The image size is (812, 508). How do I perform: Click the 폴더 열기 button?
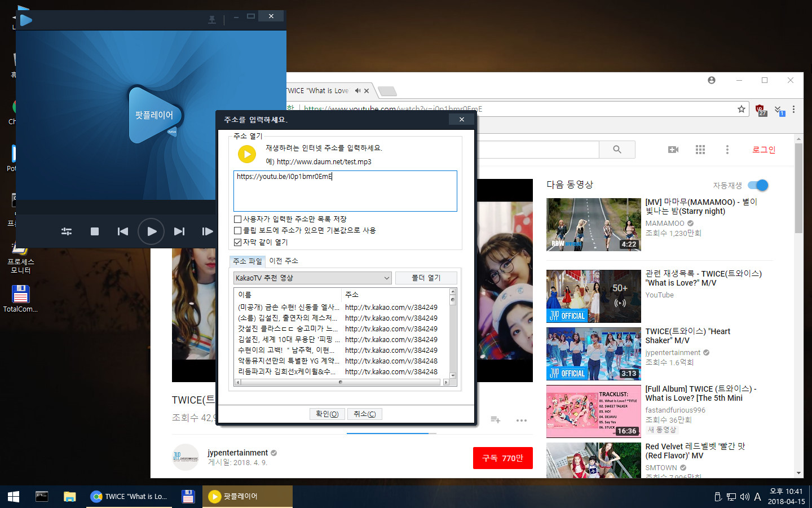click(426, 278)
